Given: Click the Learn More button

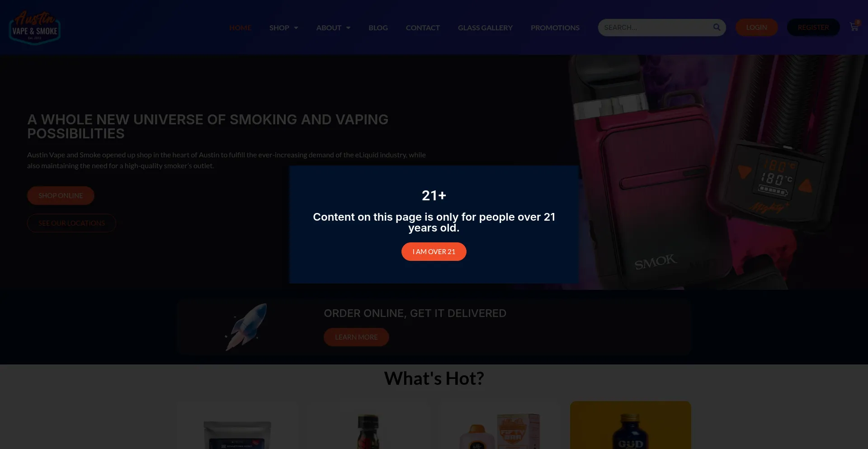Looking at the screenshot, I should click(x=356, y=337).
